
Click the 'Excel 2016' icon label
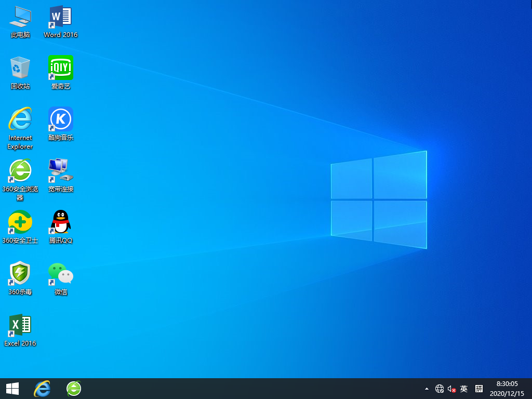pyautogui.click(x=20, y=343)
